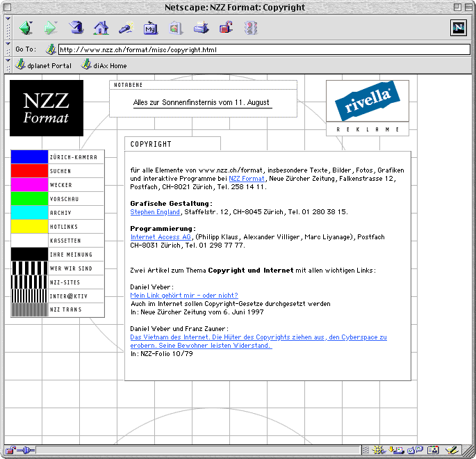476x459 pixels.
Task: Open the dplanet Portal bookmark
Action: point(43,65)
